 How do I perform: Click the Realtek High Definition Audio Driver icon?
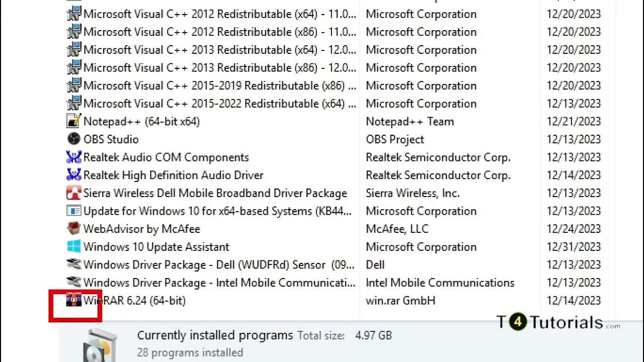click(x=74, y=175)
